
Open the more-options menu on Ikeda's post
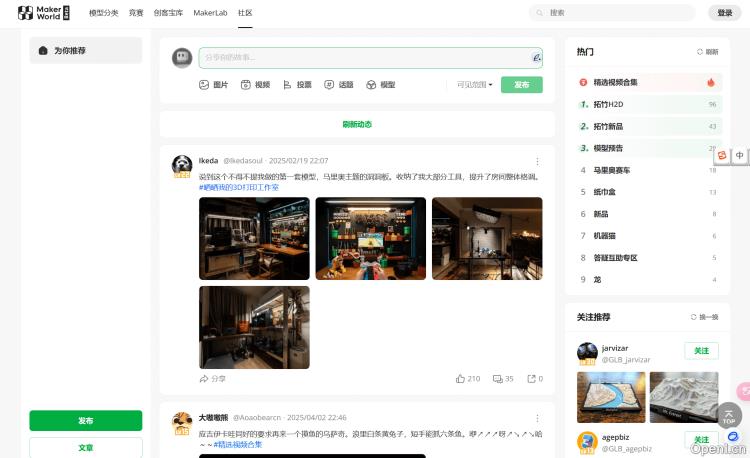(537, 161)
